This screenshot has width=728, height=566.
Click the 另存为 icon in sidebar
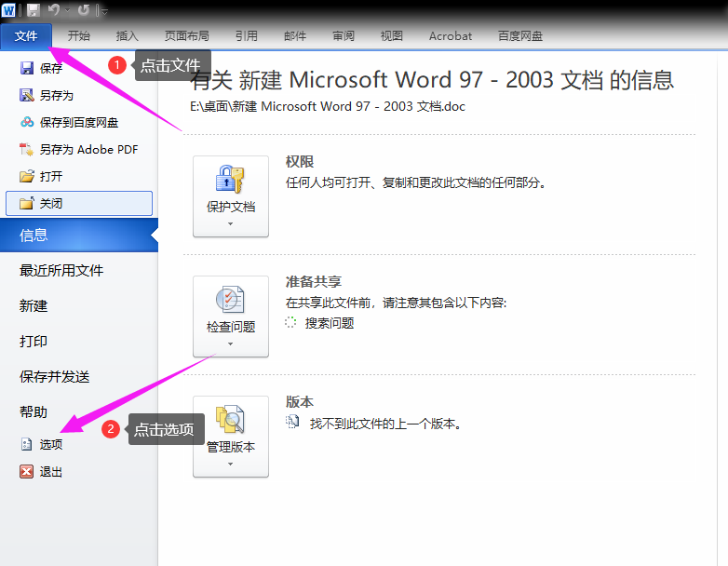coord(27,95)
